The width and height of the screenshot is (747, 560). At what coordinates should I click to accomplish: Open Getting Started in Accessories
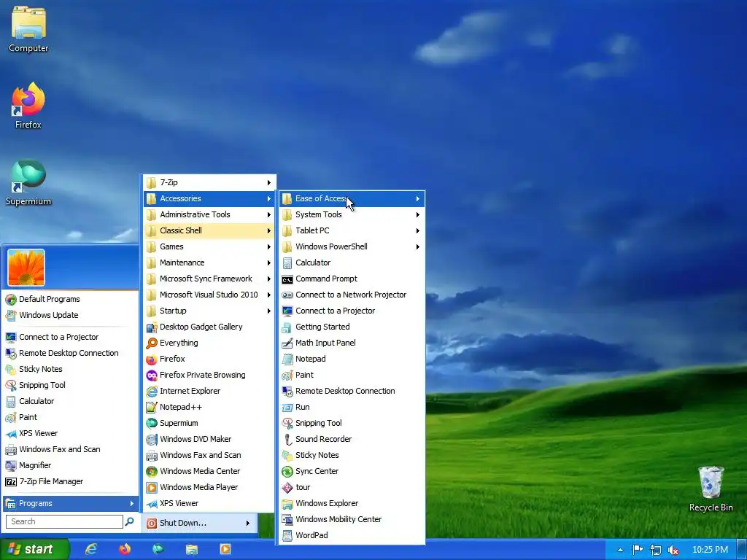pyautogui.click(x=352, y=327)
